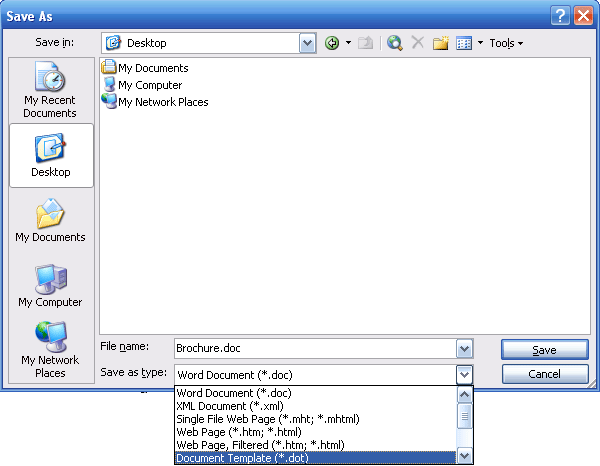The image size is (600, 466).
Task: Click the Cancel button
Action: pyautogui.click(x=544, y=374)
